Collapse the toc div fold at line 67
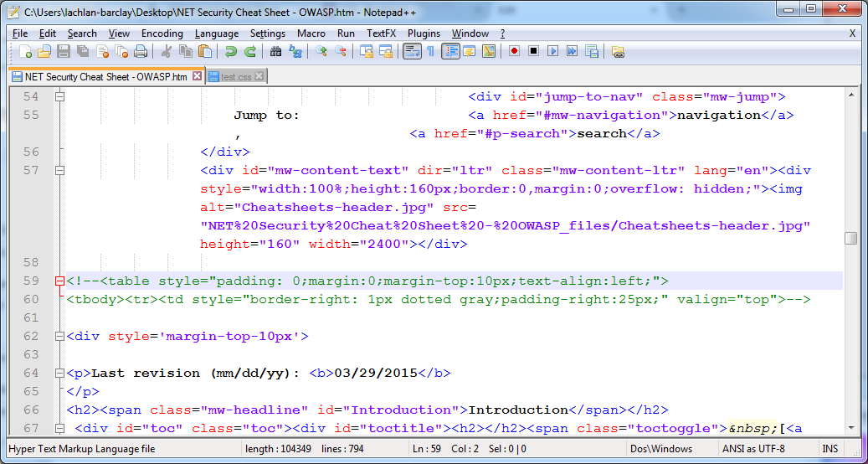The height and width of the screenshot is (464, 868). coord(59,429)
